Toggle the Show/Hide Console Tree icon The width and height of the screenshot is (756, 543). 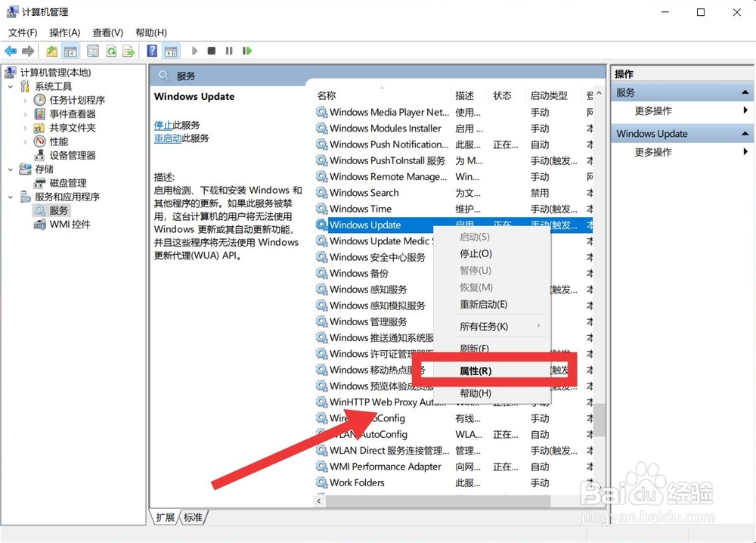(70, 51)
